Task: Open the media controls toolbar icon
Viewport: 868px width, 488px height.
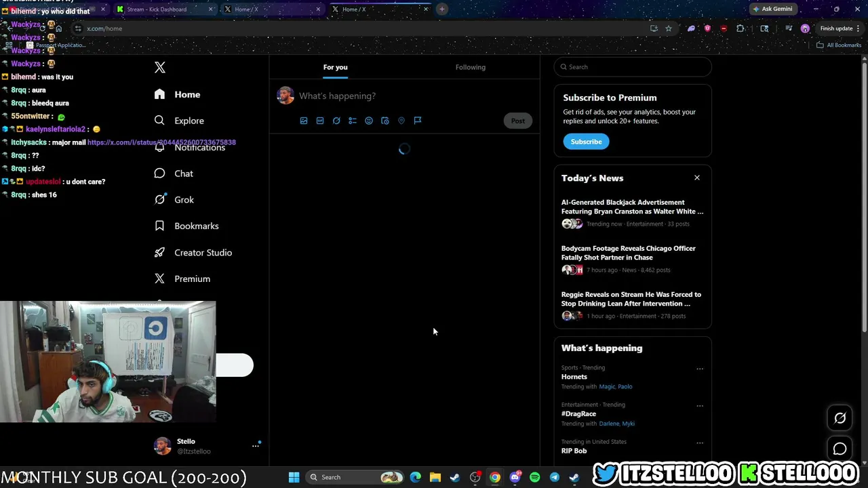Action: pyautogui.click(x=789, y=28)
